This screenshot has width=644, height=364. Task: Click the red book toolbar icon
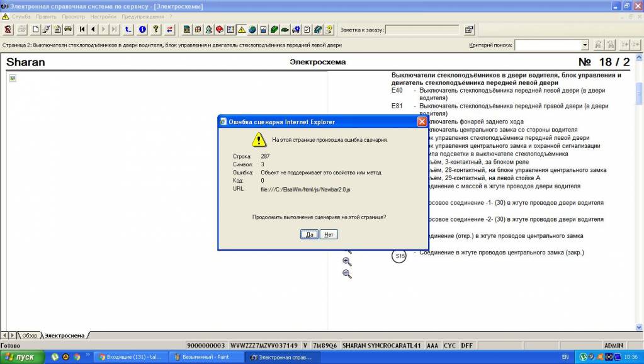tap(220, 29)
